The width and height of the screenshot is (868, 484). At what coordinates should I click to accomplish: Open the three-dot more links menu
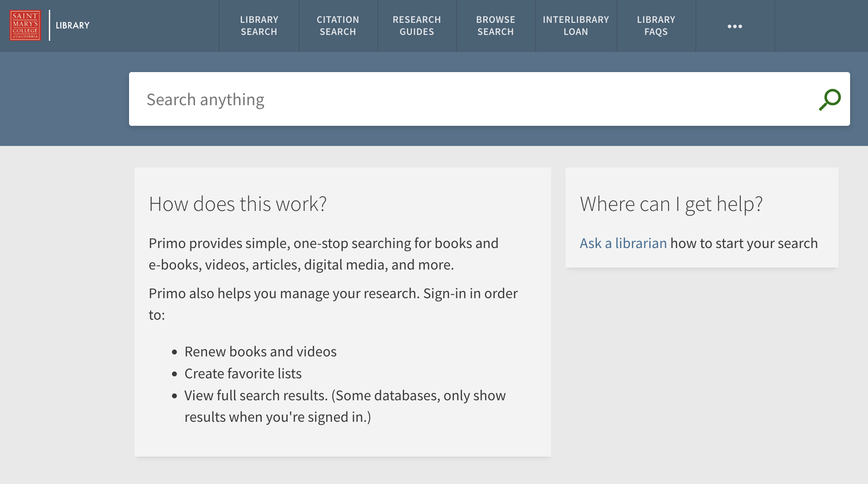[734, 26]
